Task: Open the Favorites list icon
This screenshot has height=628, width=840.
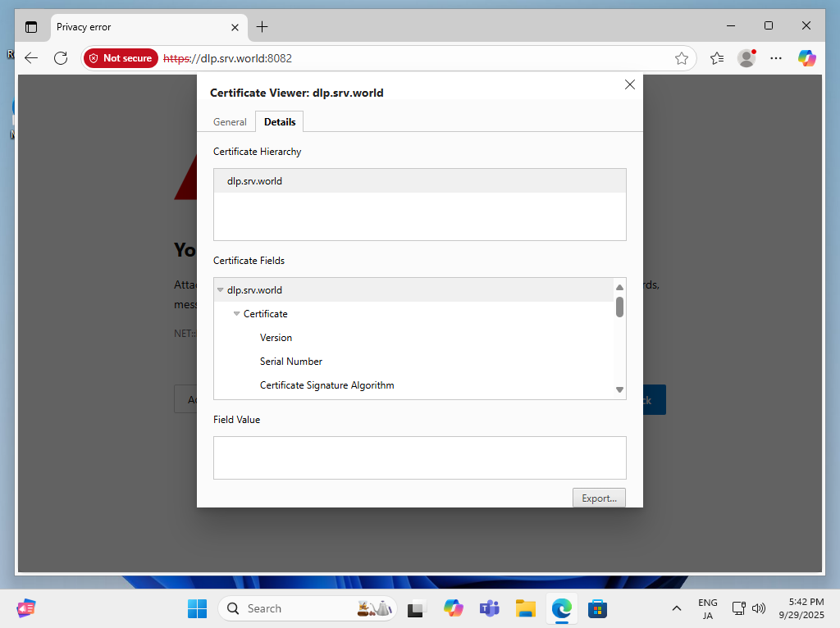Action: click(x=717, y=58)
